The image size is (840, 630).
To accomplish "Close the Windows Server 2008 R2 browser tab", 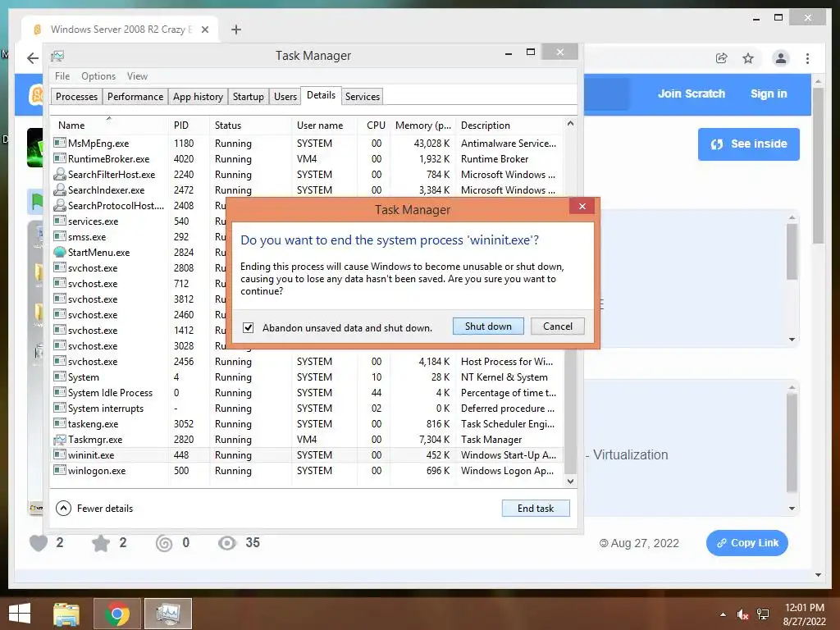I will pos(204,30).
